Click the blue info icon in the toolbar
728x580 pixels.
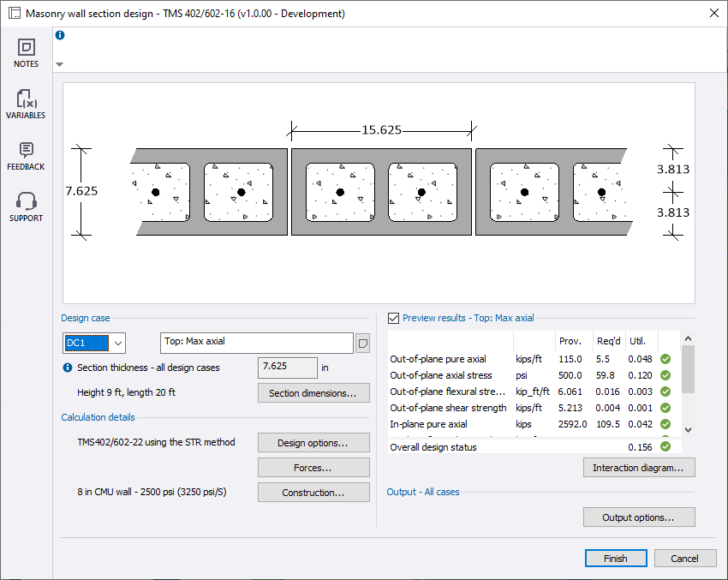click(58, 34)
